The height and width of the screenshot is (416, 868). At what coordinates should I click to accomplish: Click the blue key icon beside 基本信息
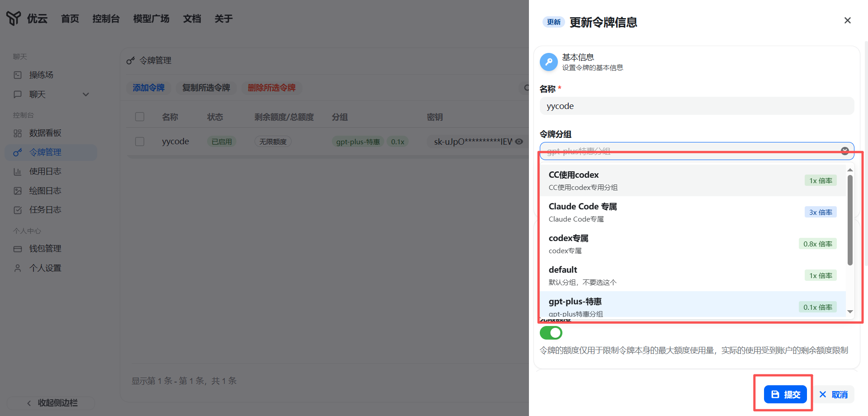click(549, 62)
